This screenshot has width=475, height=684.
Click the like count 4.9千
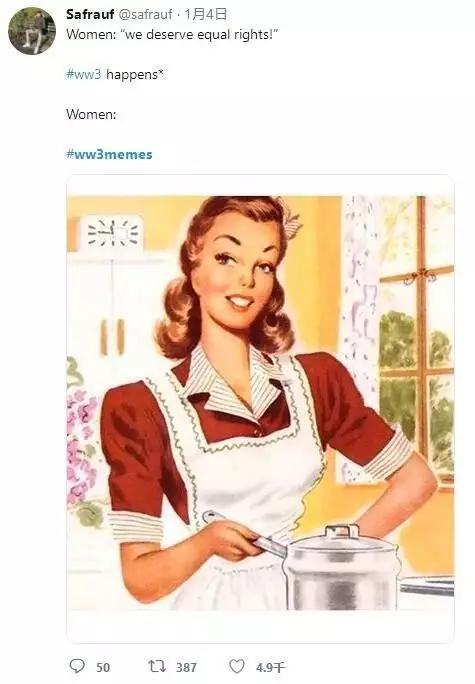(270, 667)
